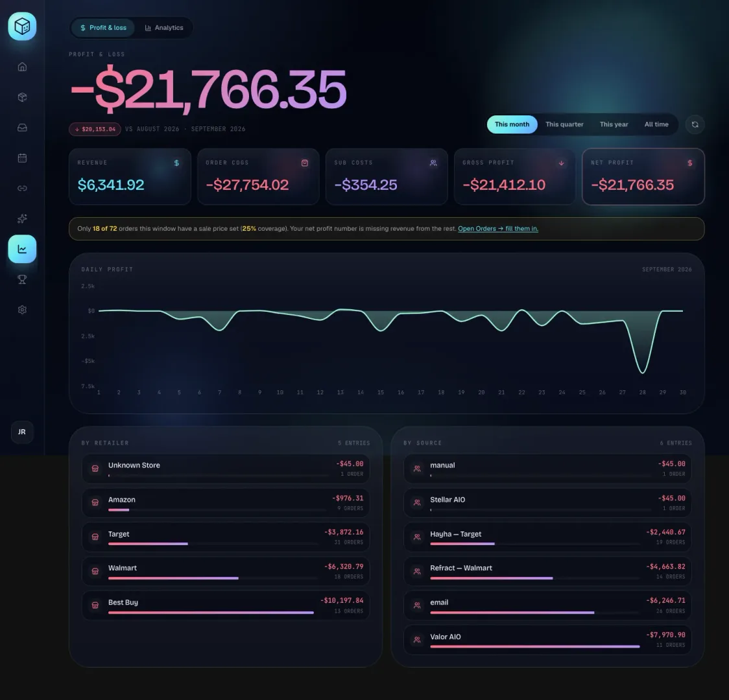The height and width of the screenshot is (700, 729).
Task: Click the people icon on Sub Costs card
Action: click(x=433, y=163)
